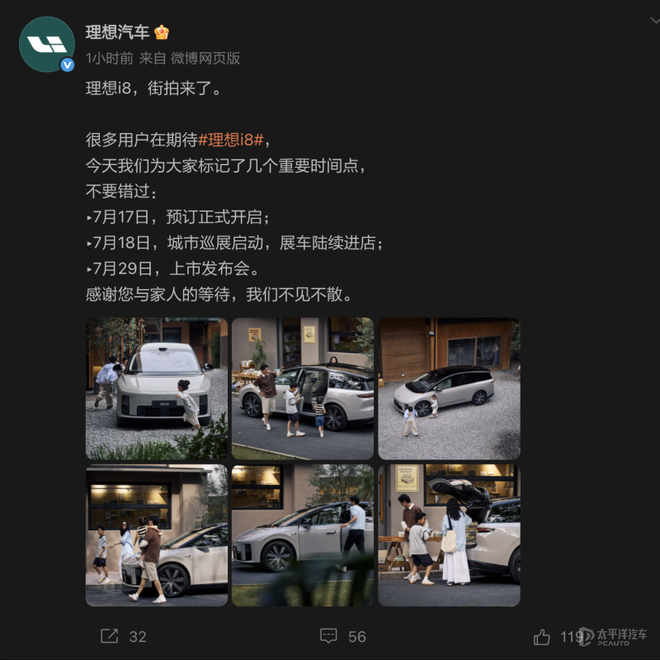Open photo of man carrying child near car

click(157, 535)
